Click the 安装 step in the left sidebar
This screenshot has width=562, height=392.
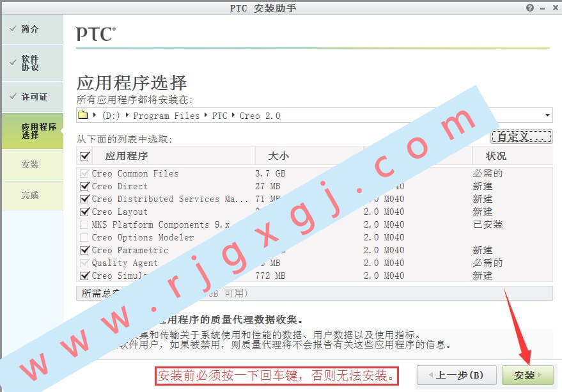[32, 164]
